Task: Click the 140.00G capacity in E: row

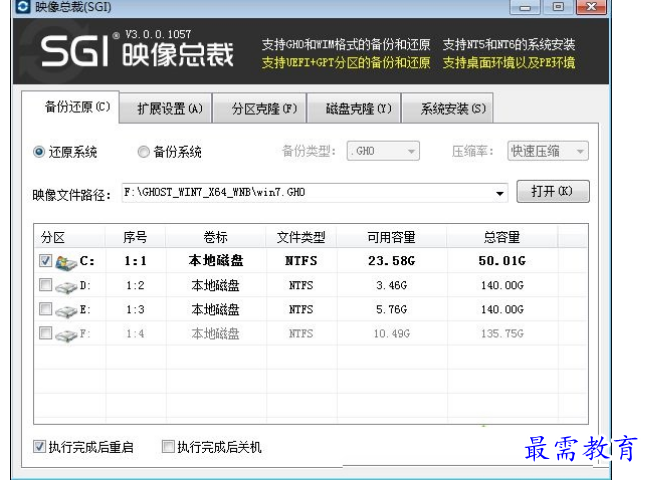Action: [x=502, y=309]
